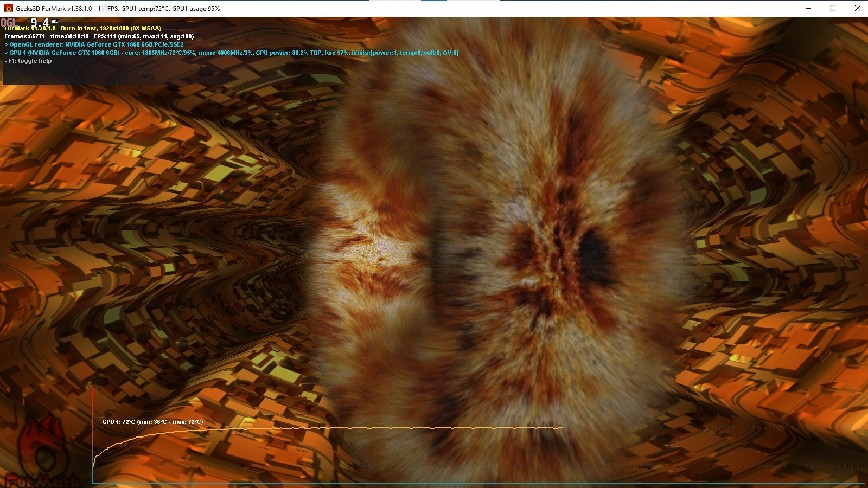Click the OpenGL renderer info line

[x=94, y=44]
